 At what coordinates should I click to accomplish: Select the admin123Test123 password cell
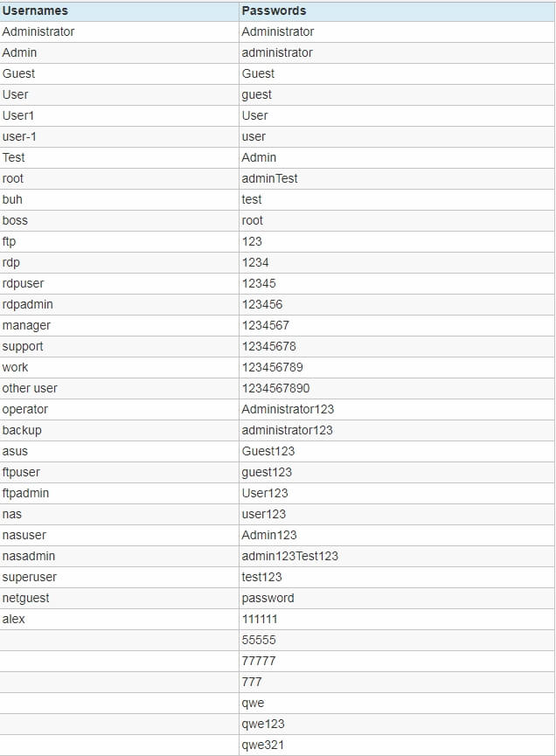(x=396, y=556)
